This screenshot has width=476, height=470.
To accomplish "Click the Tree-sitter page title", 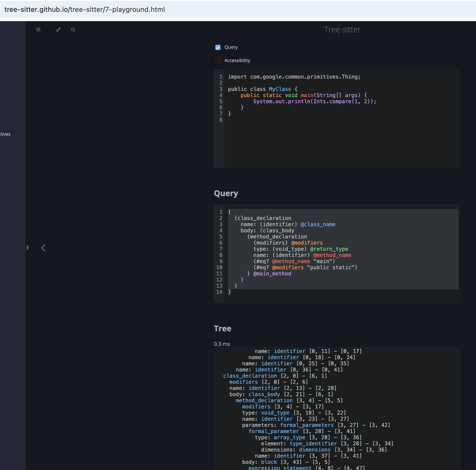I will [342, 30].
